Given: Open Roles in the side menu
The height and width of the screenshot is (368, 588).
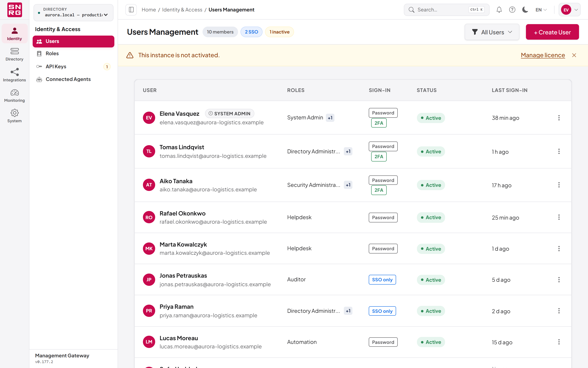Looking at the screenshot, I should click(73, 54).
